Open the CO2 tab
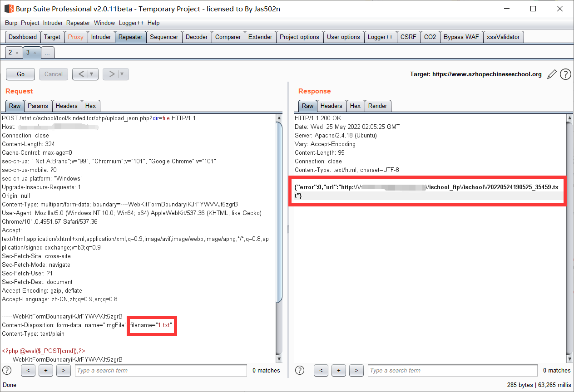 430,37
